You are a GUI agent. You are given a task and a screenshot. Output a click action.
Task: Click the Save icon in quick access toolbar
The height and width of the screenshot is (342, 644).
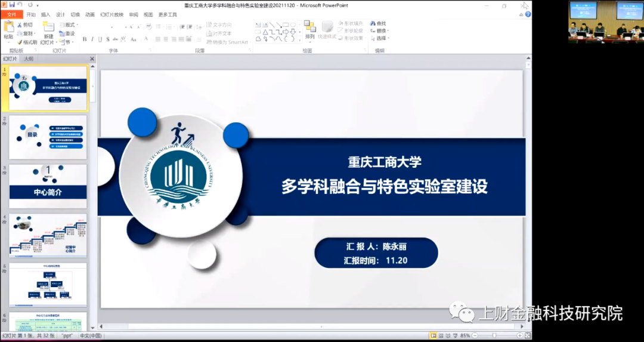point(12,5)
